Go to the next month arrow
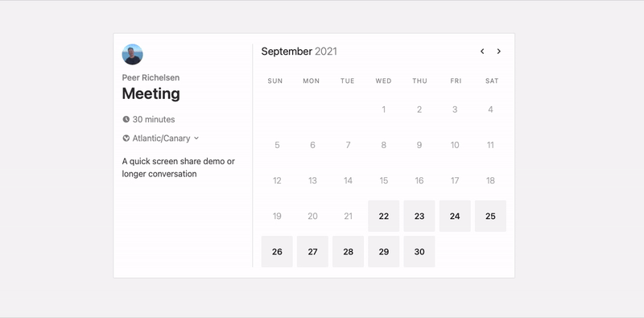644x318 pixels. (x=498, y=52)
